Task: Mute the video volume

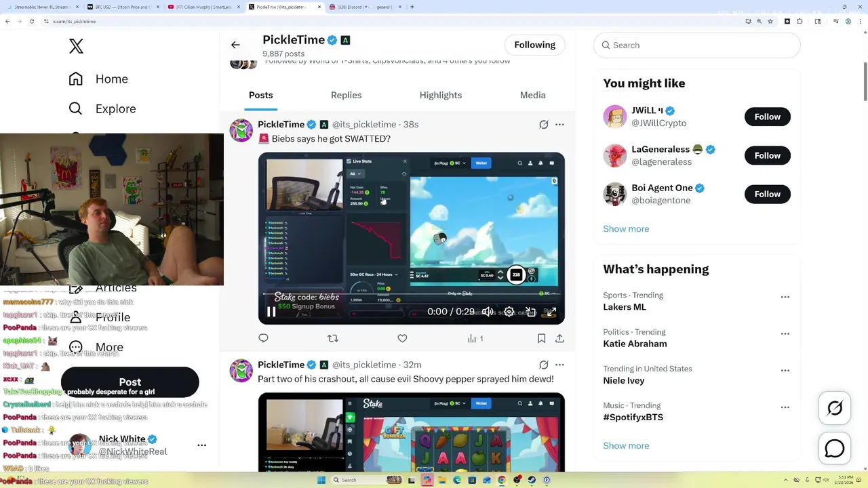Action: (488, 312)
